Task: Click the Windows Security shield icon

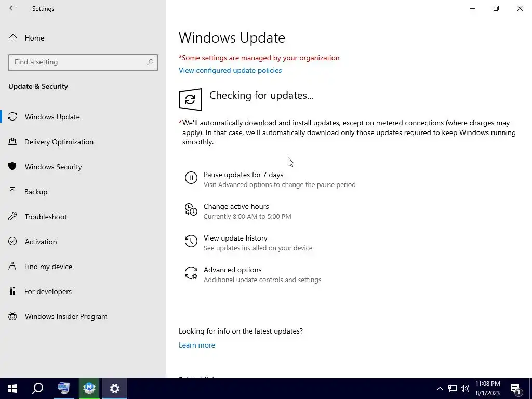Action: [x=12, y=166]
